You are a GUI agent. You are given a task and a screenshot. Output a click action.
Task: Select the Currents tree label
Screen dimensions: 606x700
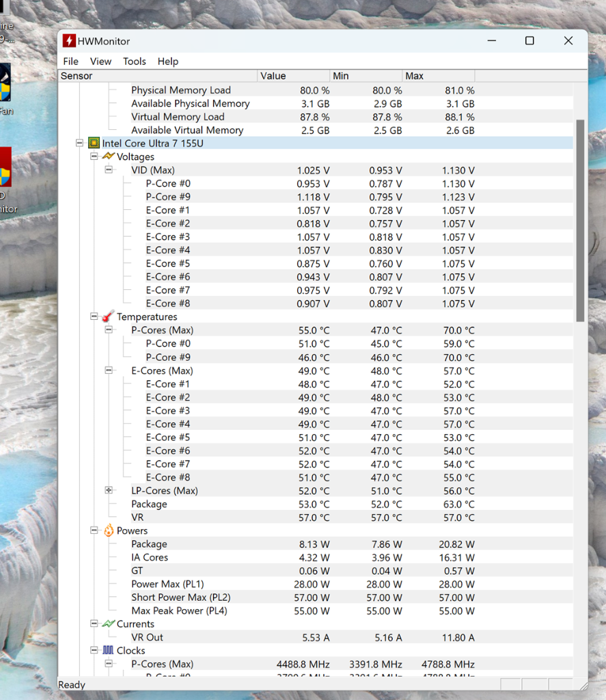coord(135,624)
